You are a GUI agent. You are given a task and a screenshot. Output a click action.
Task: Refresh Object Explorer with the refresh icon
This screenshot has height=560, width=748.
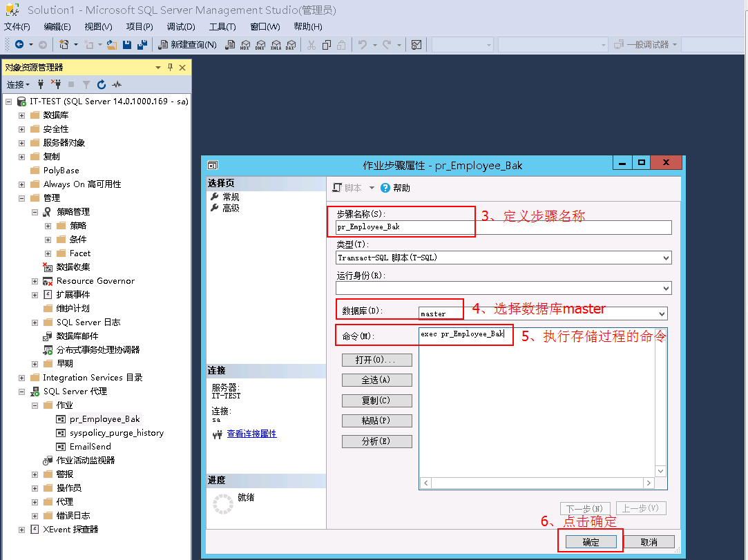101,84
